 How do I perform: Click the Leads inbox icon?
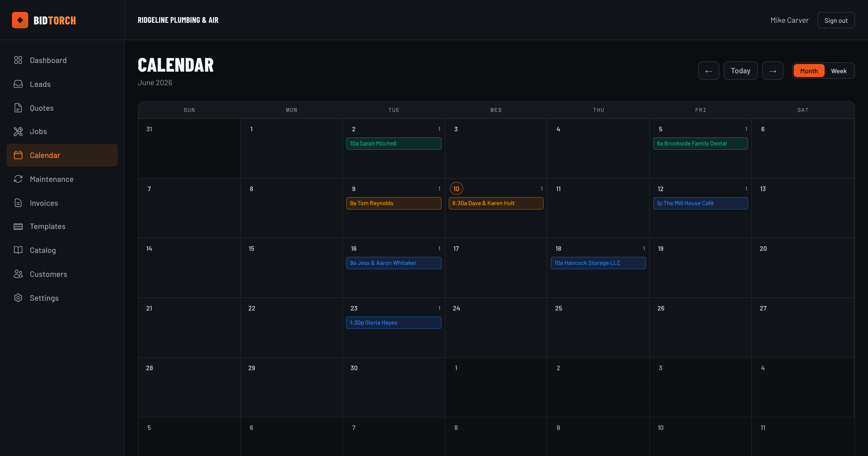point(18,84)
